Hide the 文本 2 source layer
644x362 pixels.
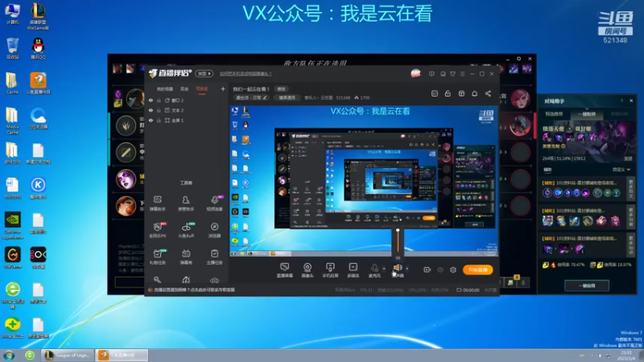click(151, 110)
